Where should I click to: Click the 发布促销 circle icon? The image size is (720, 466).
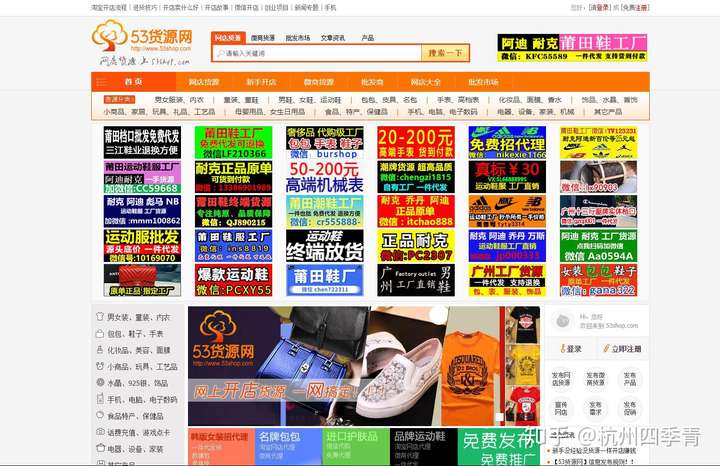630,408
